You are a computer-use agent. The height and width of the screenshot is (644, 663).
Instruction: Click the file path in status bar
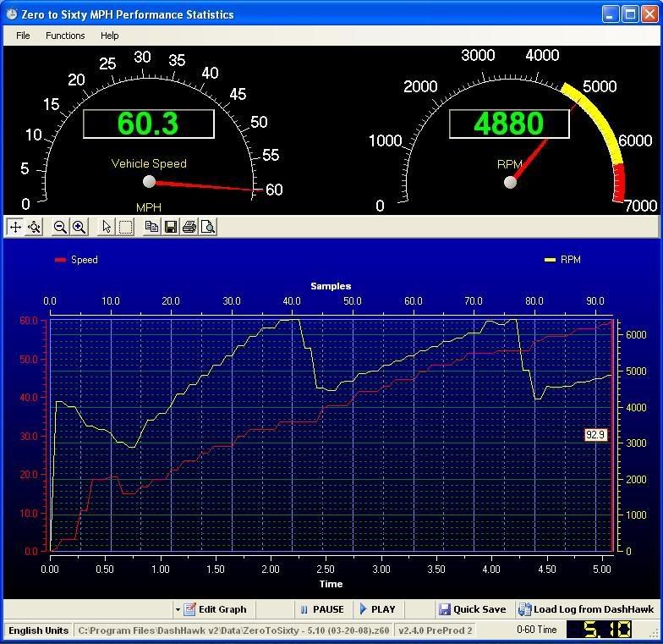point(233,630)
